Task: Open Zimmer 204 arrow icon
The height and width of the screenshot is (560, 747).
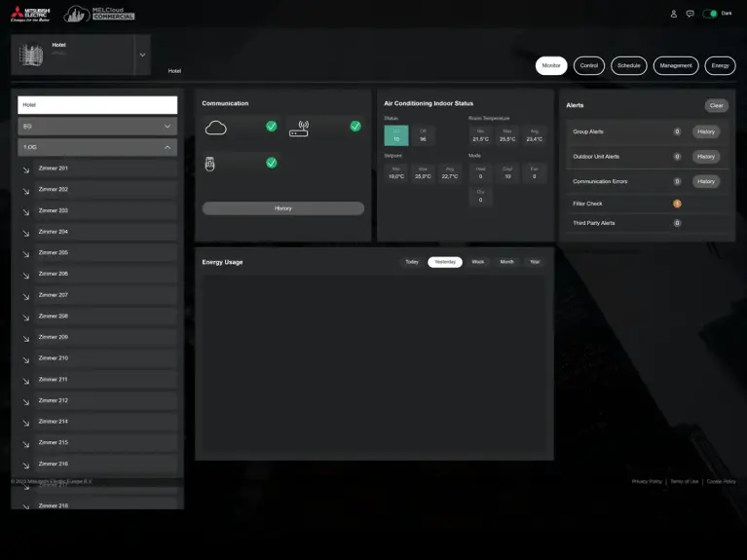Action: coord(26,233)
